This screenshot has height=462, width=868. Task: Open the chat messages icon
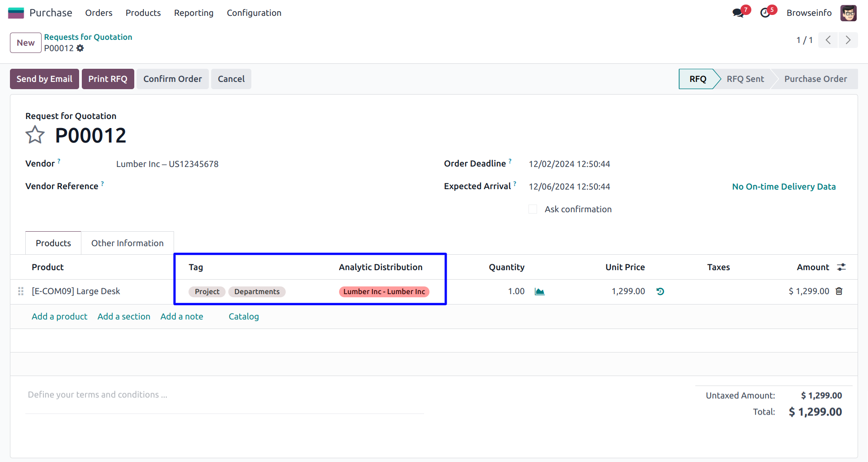pos(738,13)
